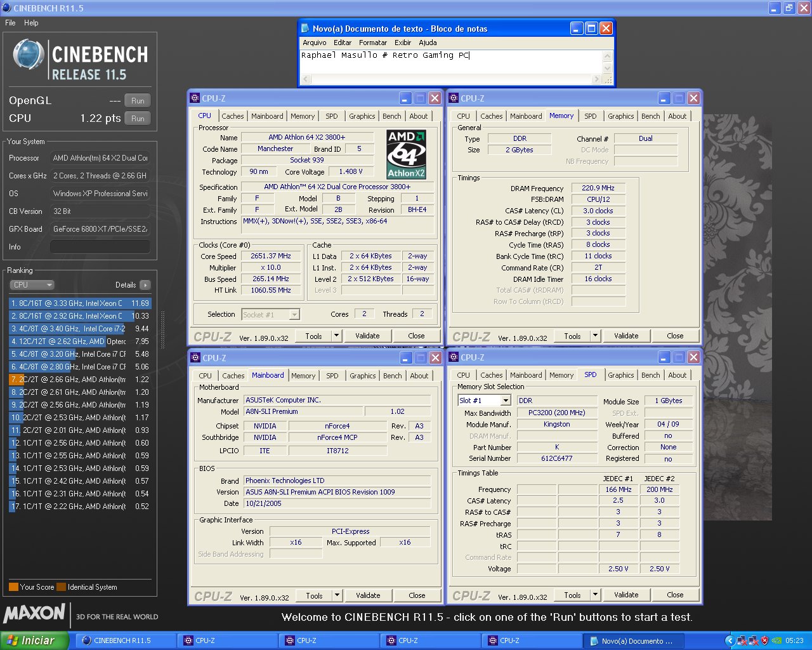The height and width of the screenshot is (650, 812).
Task: Click the Details arrow button in Ranking
Action: (x=145, y=285)
